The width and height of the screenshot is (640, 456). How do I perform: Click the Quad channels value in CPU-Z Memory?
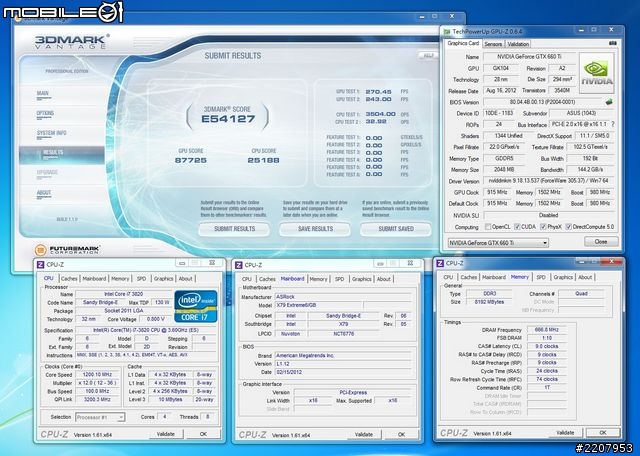tap(581, 294)
